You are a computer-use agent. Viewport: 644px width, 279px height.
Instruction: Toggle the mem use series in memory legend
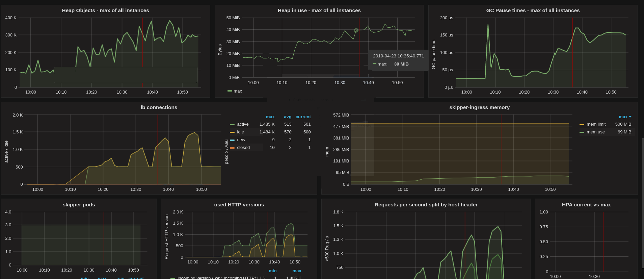coord(596,132)
